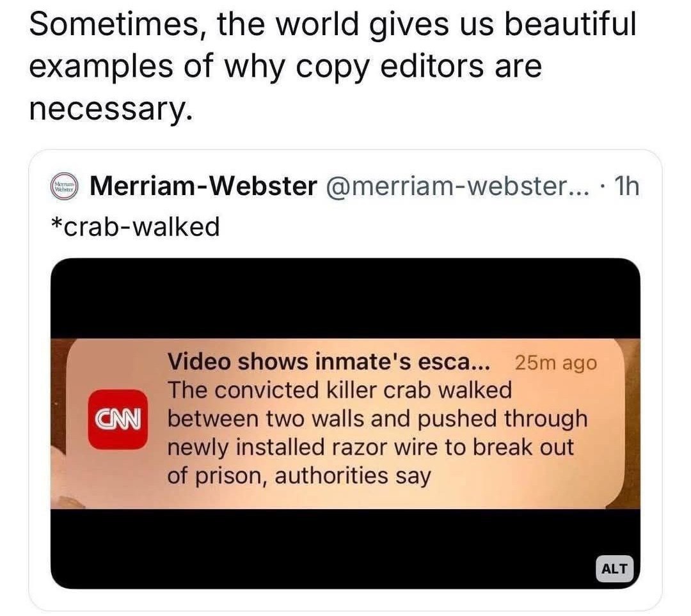The width and height of the screenshot is (691, 616).
Task: Click the 'The convicted killer crab walked' line
Action: point(339,390)
